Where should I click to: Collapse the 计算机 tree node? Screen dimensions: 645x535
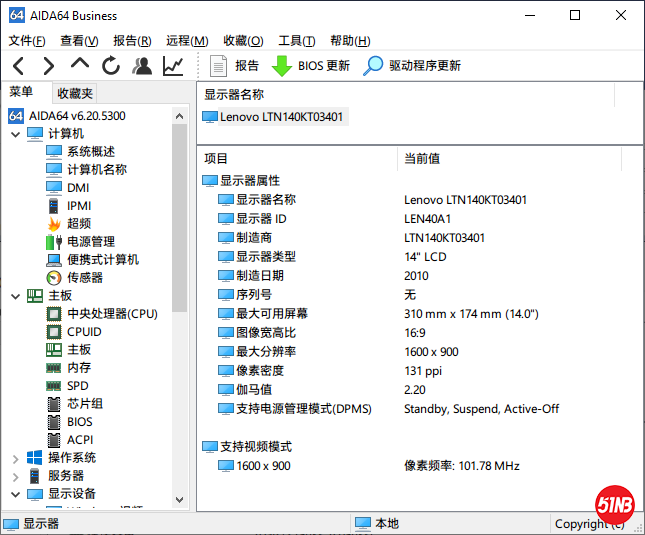15,134
